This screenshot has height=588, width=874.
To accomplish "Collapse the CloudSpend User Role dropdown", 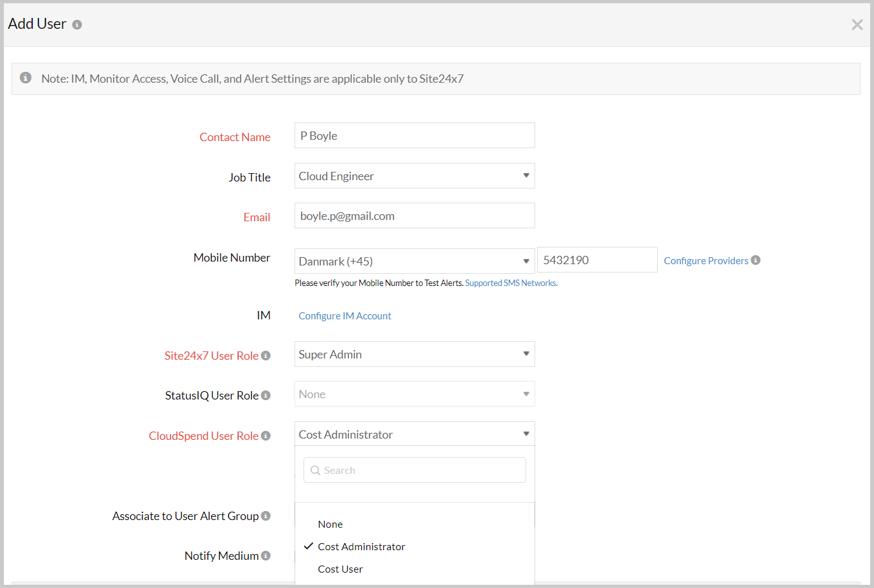I will pos(415,435).
